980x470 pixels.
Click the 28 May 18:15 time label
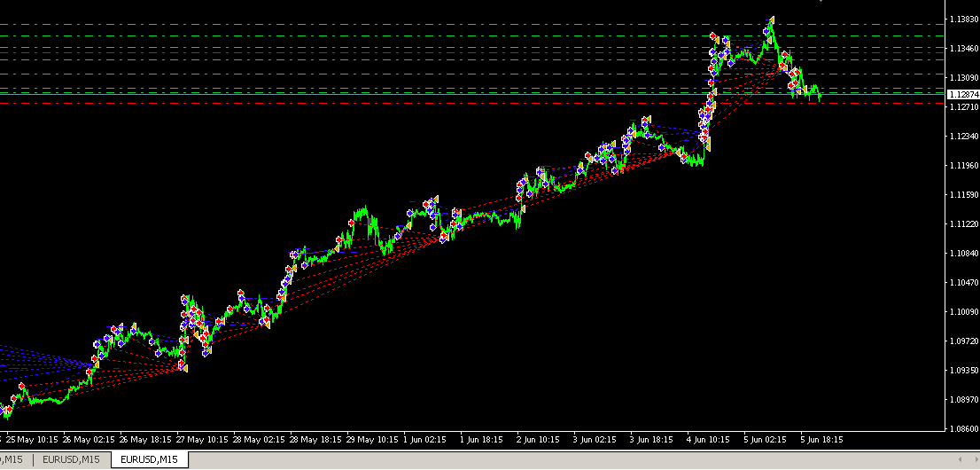[316, 440]
